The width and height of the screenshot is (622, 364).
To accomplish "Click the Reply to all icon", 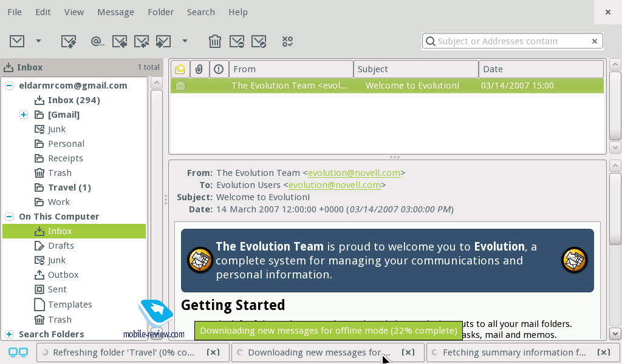I will [142, 41].
